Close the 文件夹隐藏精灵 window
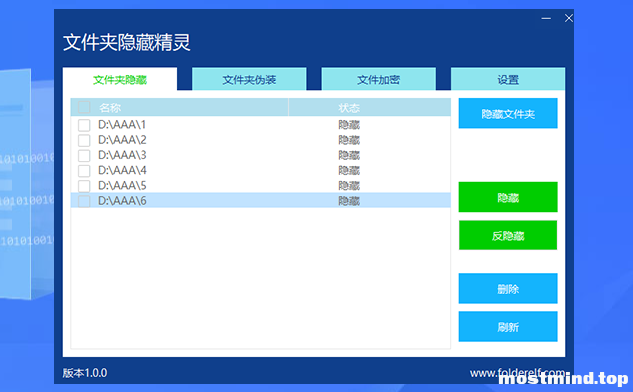This screenshot has width=633, height=392. coord(568,18)
